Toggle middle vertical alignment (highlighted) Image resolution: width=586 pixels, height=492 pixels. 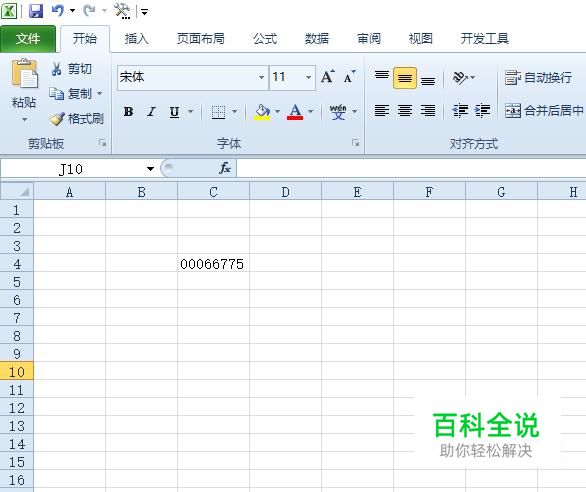405,78
